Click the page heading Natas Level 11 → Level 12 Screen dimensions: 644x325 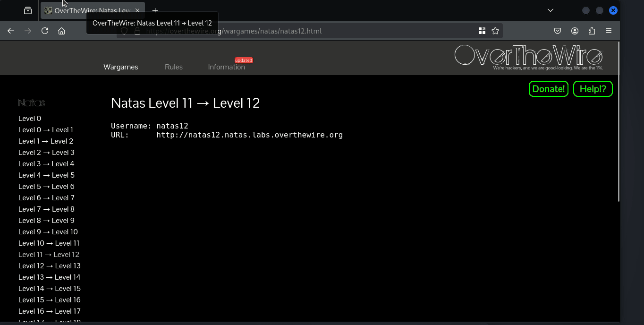pos(185,103)
